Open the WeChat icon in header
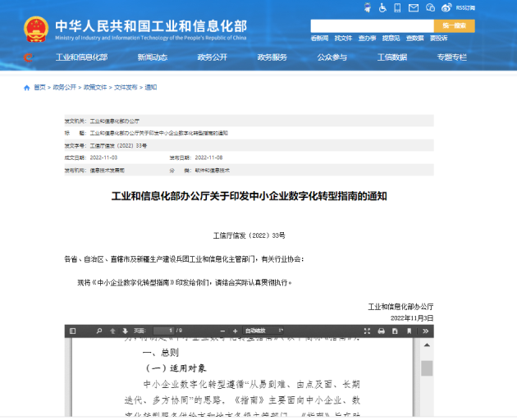This screenshot has width=517, height=420. coord(430,7)
